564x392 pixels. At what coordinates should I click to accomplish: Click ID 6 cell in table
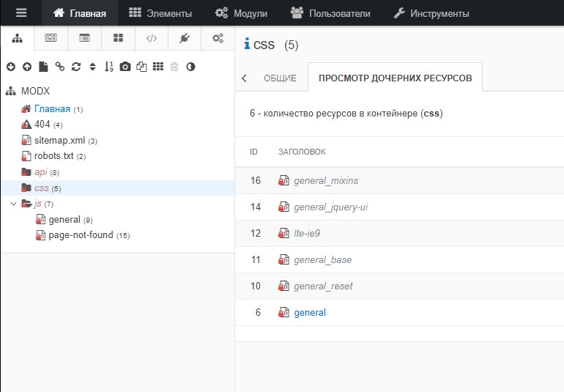tap(258, 312)
